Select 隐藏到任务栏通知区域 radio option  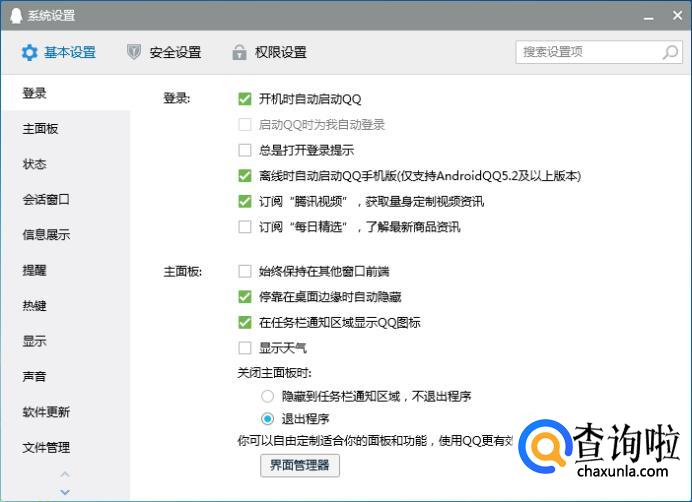click(x=267, y=396)
